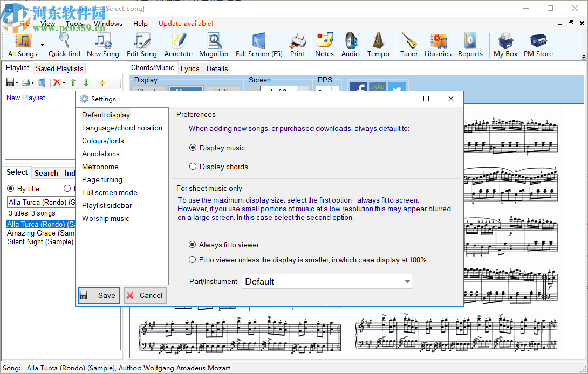Select the Display chords radio button
This screenshot has width=588, height=374.
193,167
